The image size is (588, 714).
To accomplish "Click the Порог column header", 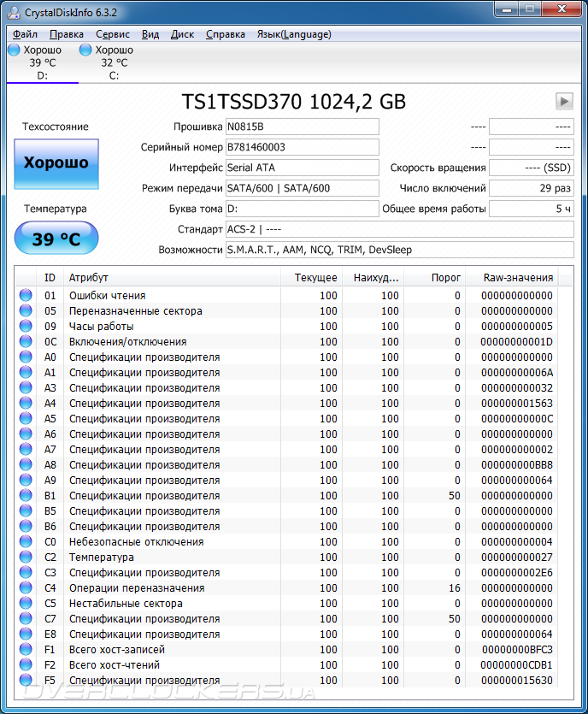I will 435,277.
